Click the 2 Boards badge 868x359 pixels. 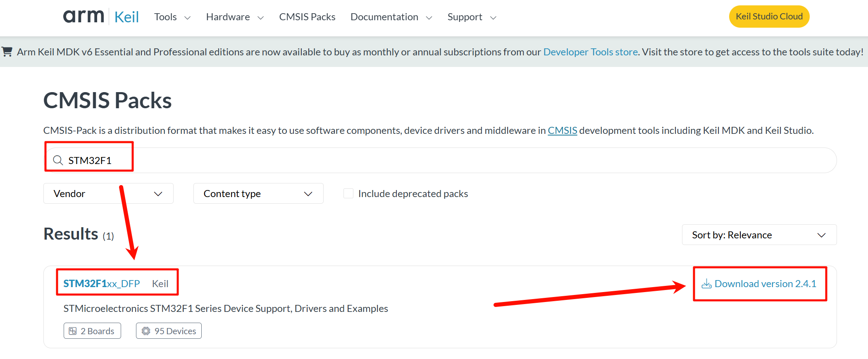92,331
